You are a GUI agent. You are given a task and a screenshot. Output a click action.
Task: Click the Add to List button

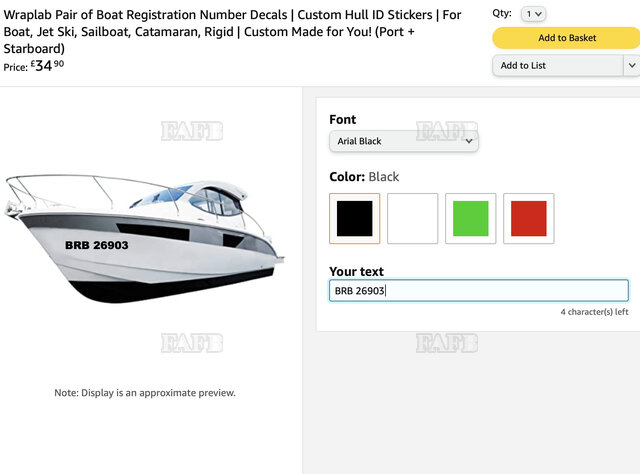tap(557, 66)
